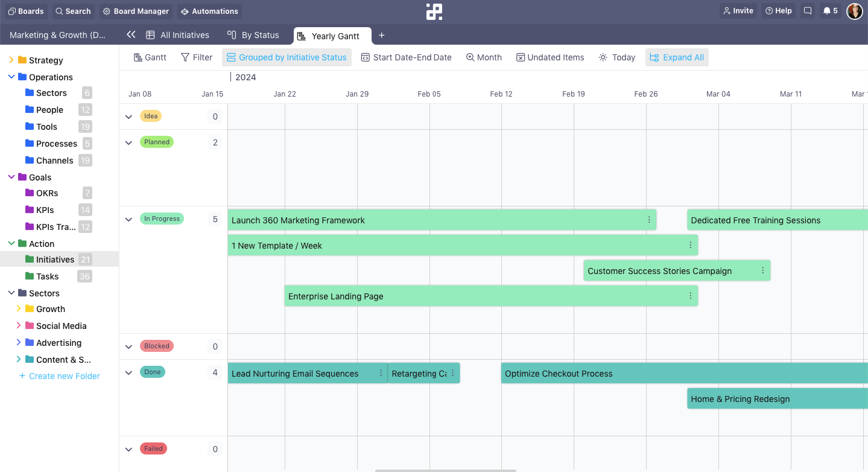Viewport: 868px width, 472px height.
Task: Toggle the Expand All option
Action: click(677, 57)
